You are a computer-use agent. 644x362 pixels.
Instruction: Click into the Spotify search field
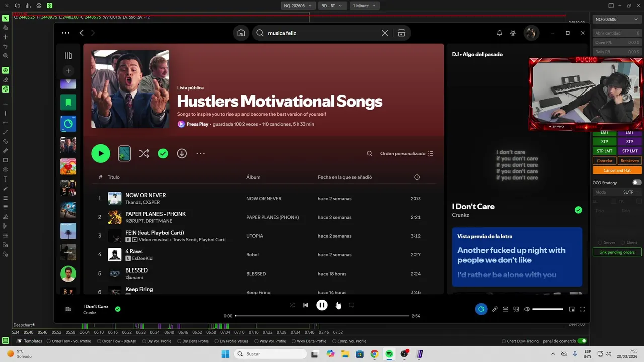(322, 33)
